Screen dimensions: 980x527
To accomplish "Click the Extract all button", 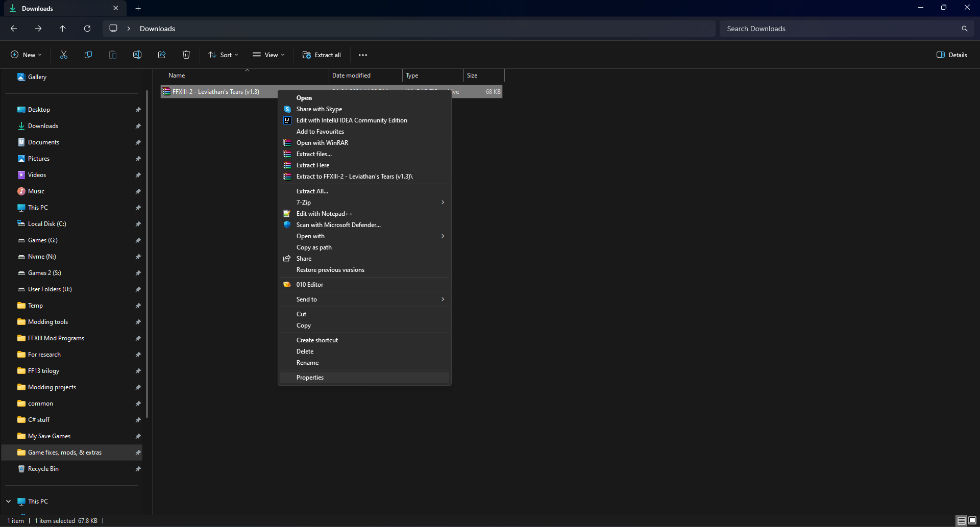I will coord(322,55).
